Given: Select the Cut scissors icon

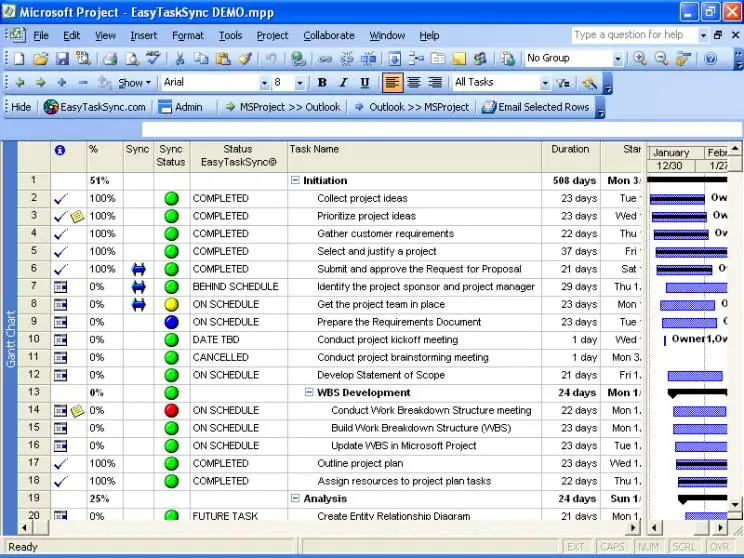Looking at the screenshot, I should click(180, 58).
